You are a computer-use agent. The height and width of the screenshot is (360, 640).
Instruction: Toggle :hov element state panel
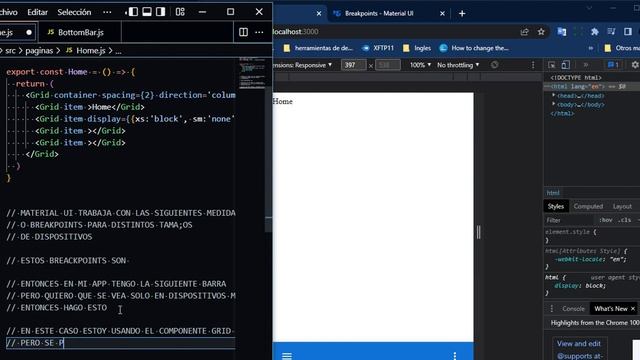click(x=605, y=220)
